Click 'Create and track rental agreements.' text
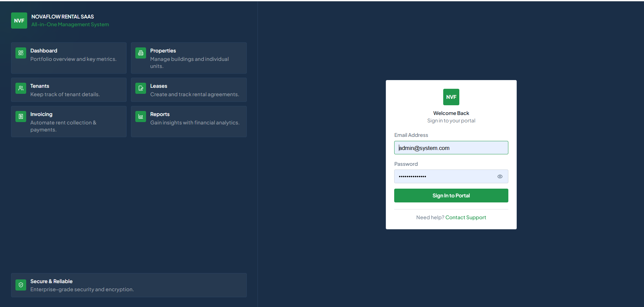The width and height of the screenshot is (644, 307). pyautogui.click(x=195, y=94)
